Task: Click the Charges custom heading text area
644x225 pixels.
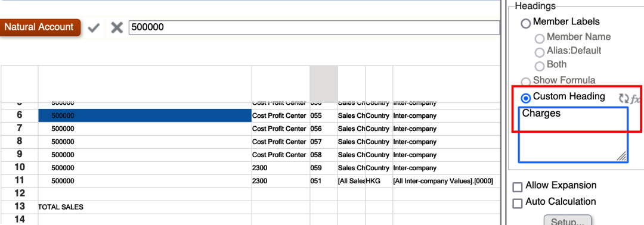Action: 573,135
